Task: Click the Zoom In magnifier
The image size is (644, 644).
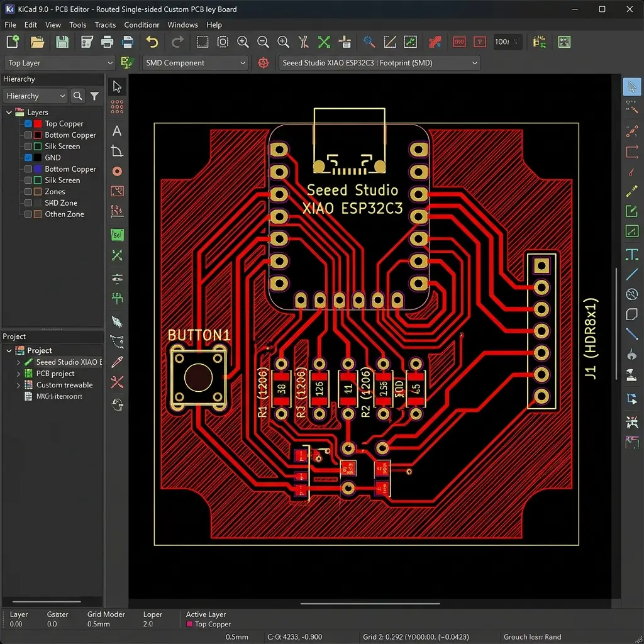Action: coord(243,42)
